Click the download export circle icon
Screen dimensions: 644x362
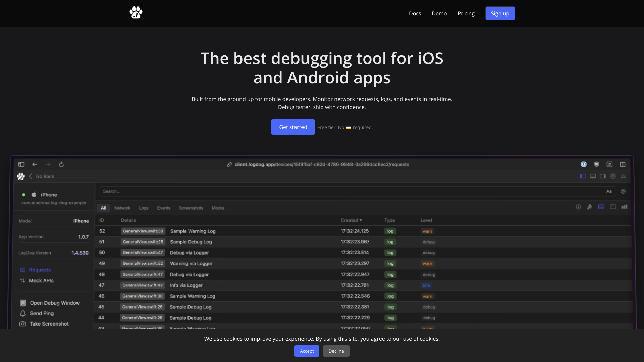click(578, 207)
